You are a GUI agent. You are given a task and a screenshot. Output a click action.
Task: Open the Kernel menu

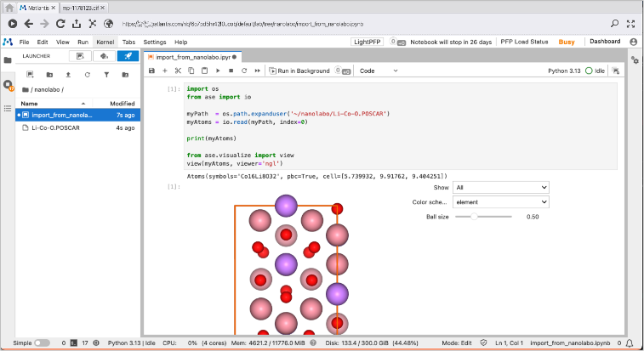coord(105,42)
